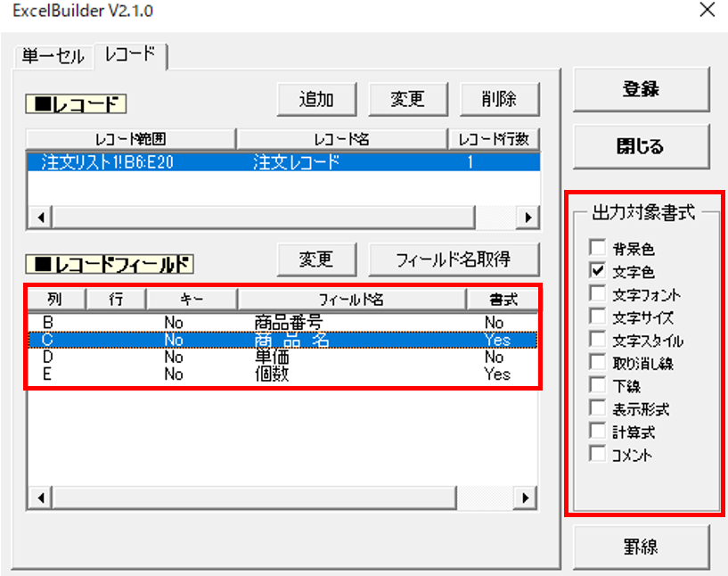Select the 注文リスト1!B6:E20 record row
This screenshot has height=576, width=728.
[283, 162]
